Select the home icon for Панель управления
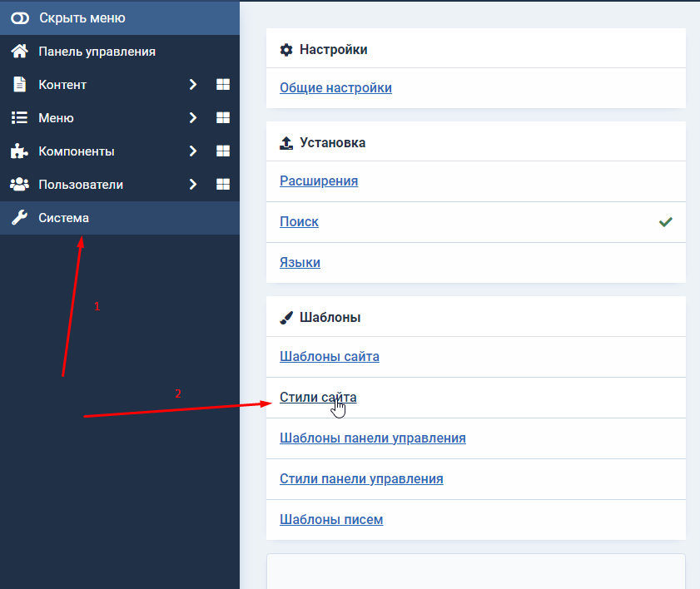The width and height of the screenshot is (700, 589). click(19, 51)
